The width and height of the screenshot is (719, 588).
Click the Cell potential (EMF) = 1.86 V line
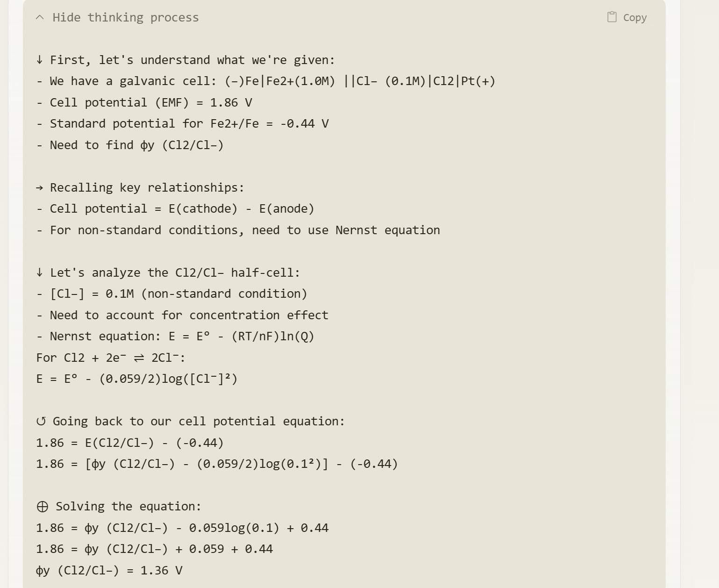click(x=144, y=103)
